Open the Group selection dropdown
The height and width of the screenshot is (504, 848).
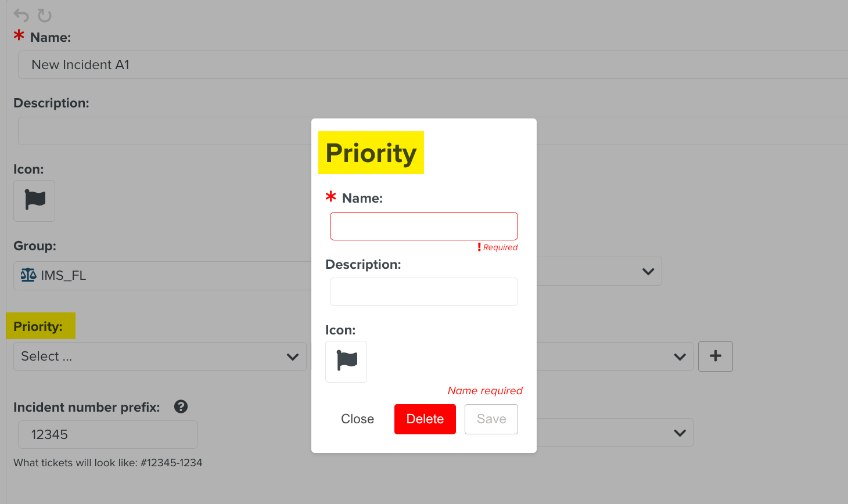click(648, 271)
